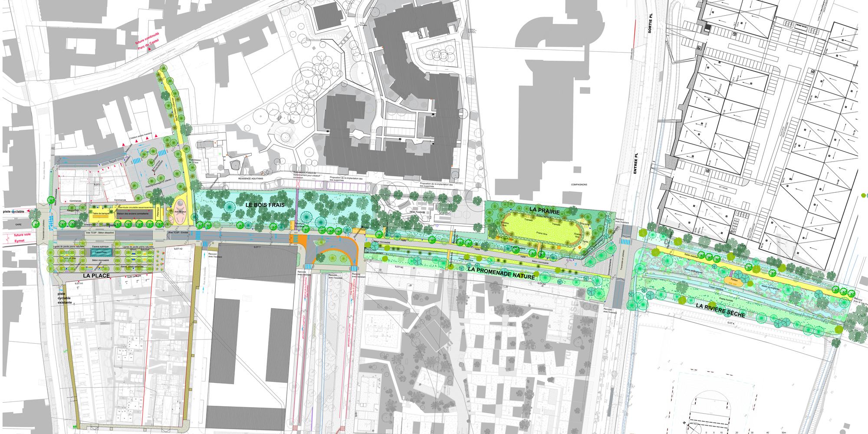Select the RESIDENCE AQUITANIS label
Screen dimensions: 868x434
tap(250, 179)
